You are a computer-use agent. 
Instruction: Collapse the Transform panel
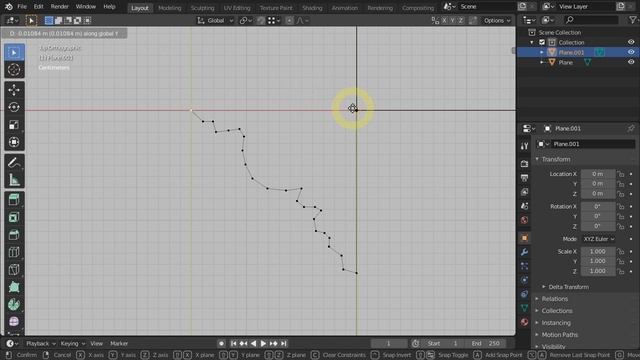tap(556, 159)
